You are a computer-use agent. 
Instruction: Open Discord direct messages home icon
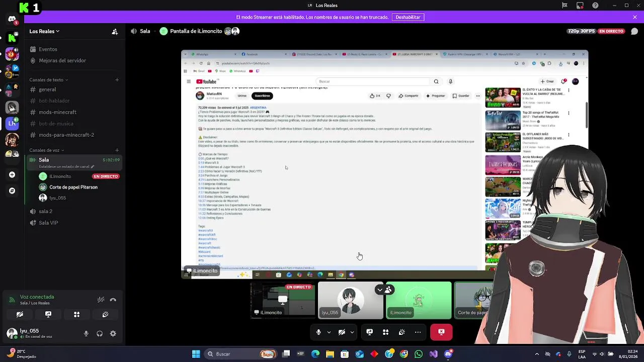point(12,19)
